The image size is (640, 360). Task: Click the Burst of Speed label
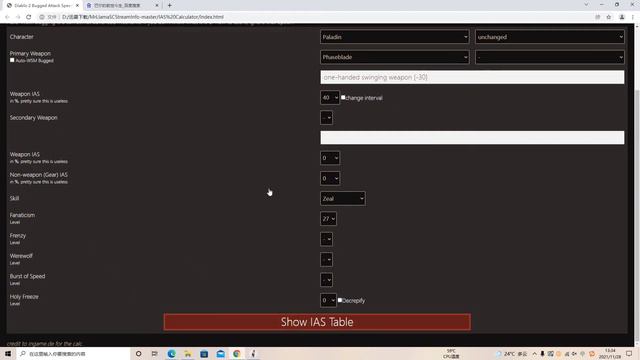pyautogui.click(x=27, y=276)
